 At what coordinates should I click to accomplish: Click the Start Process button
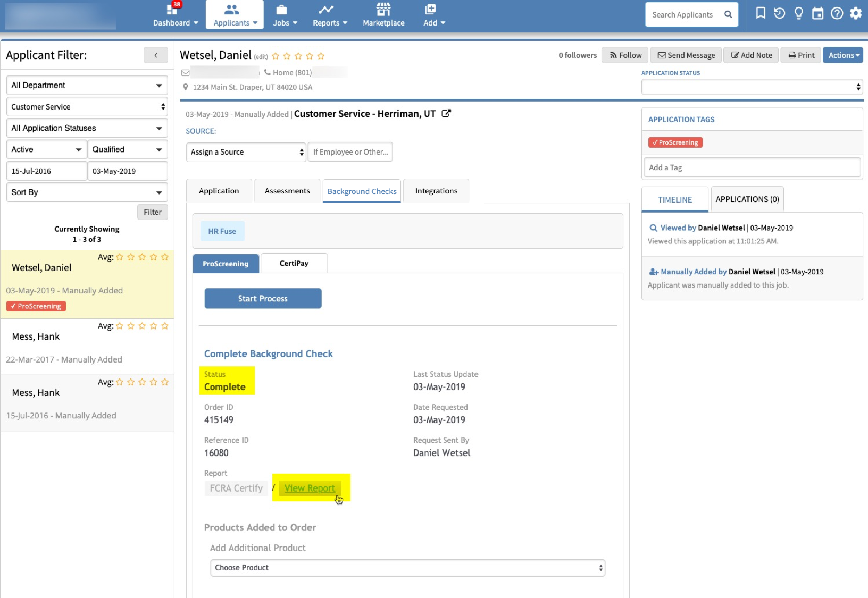click(263, 299)
